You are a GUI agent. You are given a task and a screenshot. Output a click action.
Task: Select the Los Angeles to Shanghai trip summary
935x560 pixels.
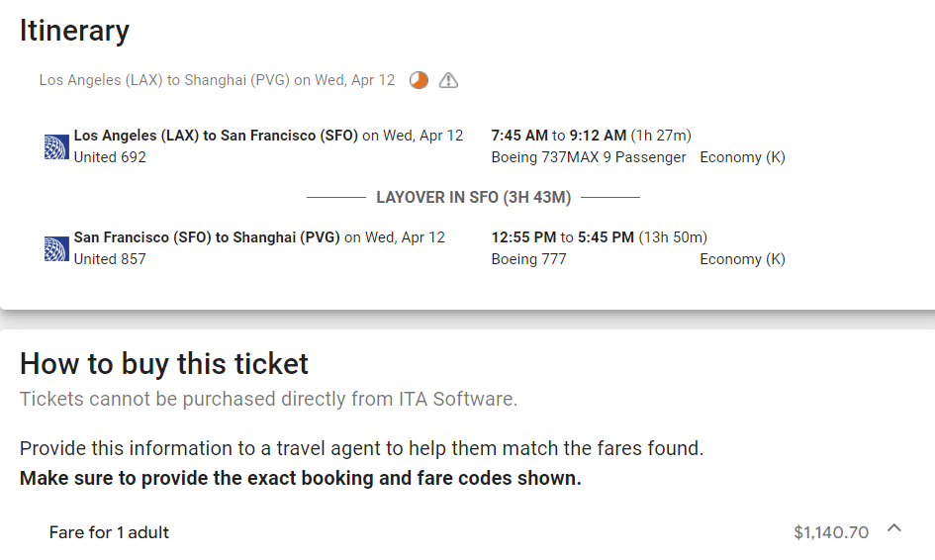[x=217, y=80]
